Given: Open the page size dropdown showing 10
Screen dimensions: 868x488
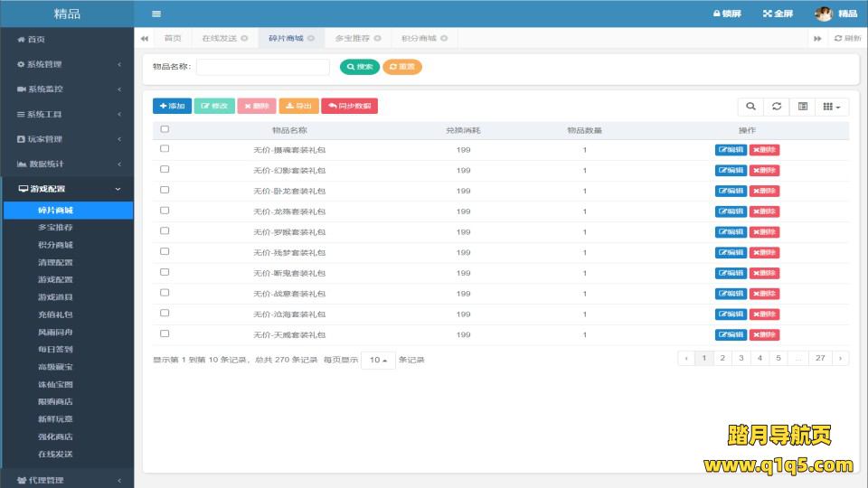Looking at the screenshot, I should click(x=379, y=360).
